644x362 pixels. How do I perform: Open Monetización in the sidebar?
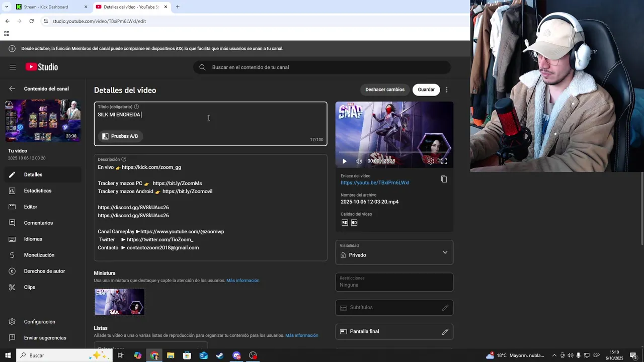tap(43, 255)
